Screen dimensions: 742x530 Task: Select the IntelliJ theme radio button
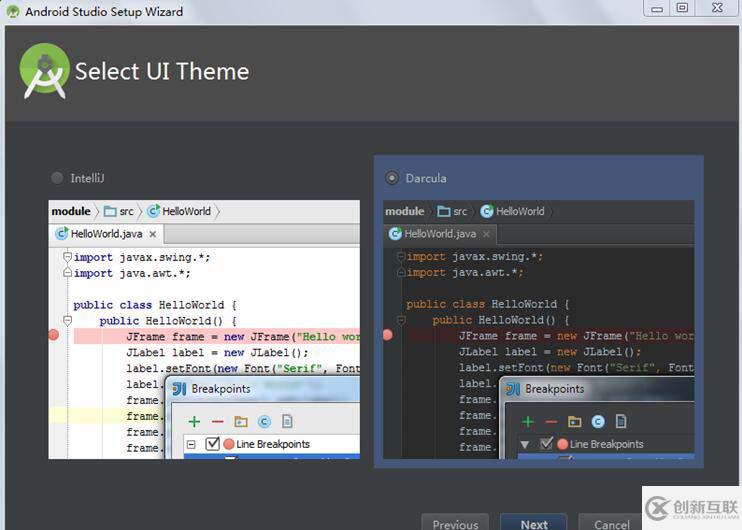tap(57, 178)
